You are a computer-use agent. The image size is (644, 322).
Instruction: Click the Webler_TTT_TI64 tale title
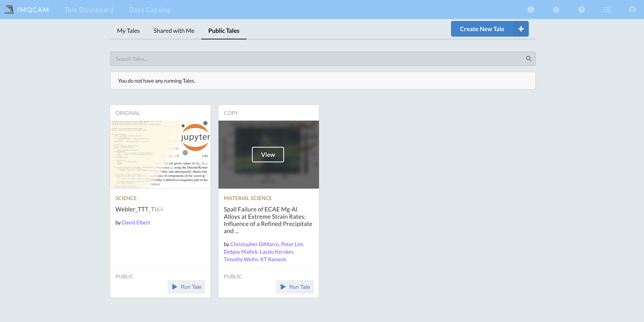(x=139, y=209)
